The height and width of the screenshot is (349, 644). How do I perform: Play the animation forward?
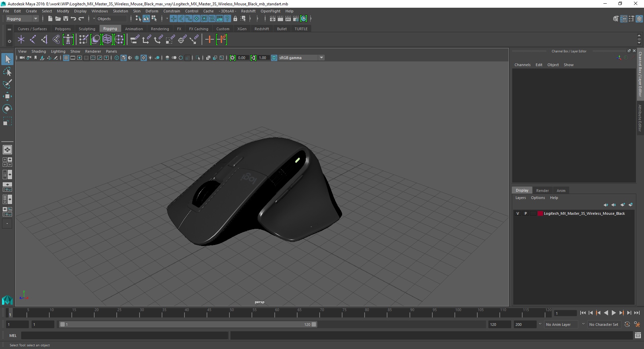[x=613, y=313]
